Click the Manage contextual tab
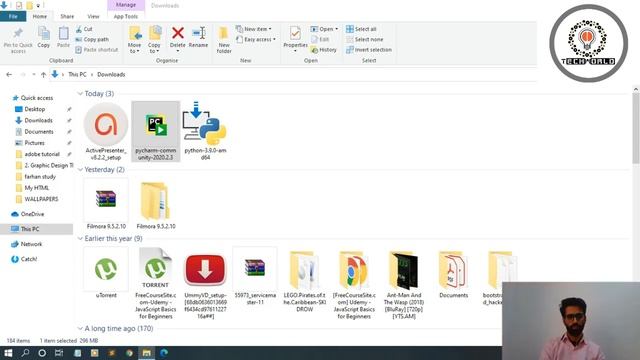Viewport: 640px width, 360px height. click(x=126, y=5)
